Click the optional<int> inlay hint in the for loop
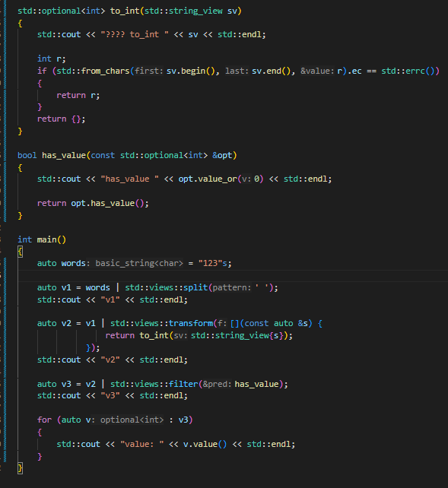The width and height of the screenshot is (448, 488). 132,420
